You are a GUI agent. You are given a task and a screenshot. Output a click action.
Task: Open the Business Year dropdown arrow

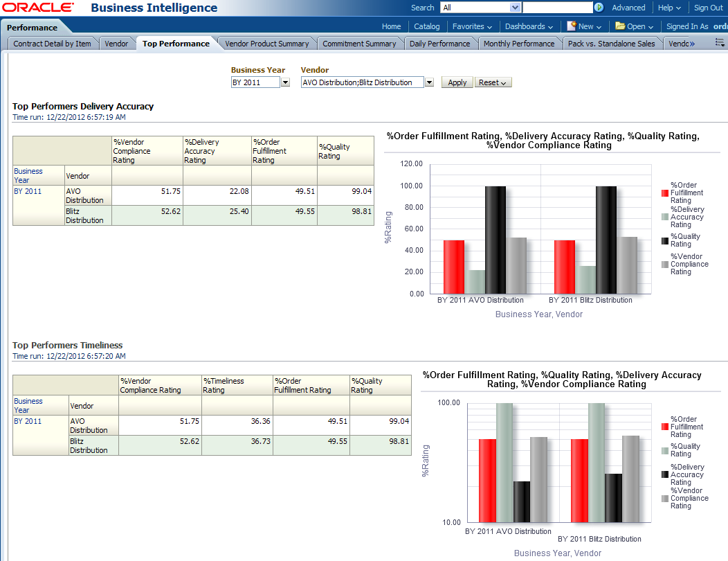(285, 82)
